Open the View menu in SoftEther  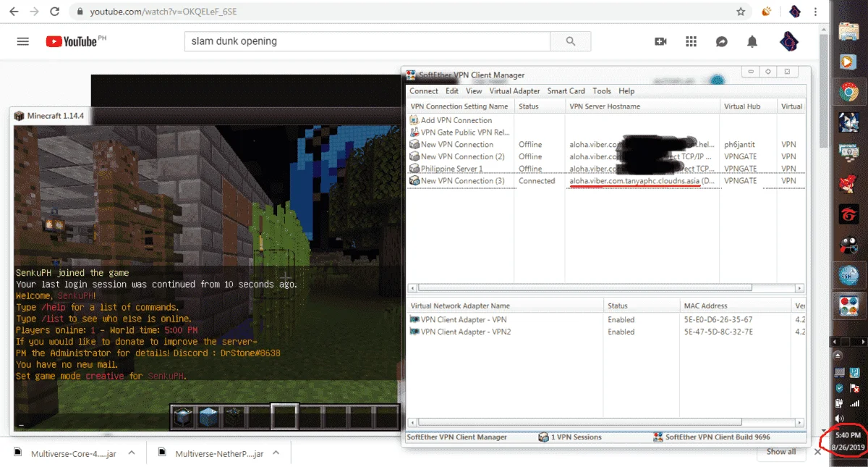(474, 91)
